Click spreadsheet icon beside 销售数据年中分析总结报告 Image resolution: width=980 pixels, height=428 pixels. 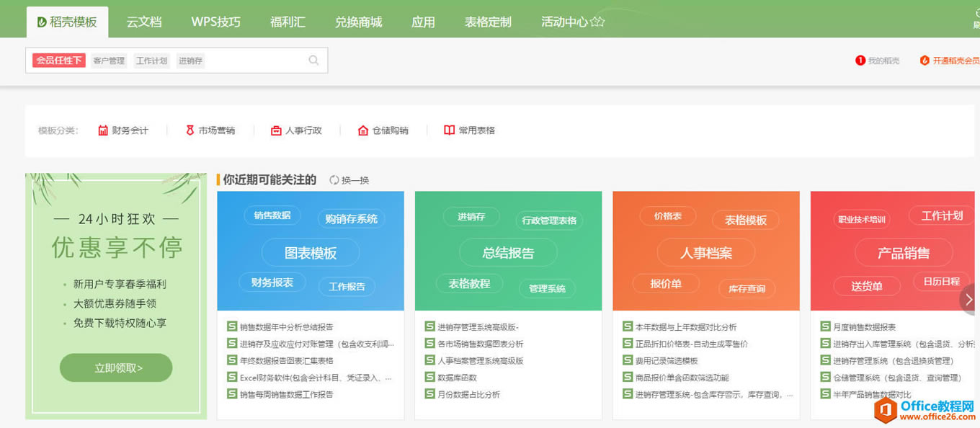click(x=232, y=326)
